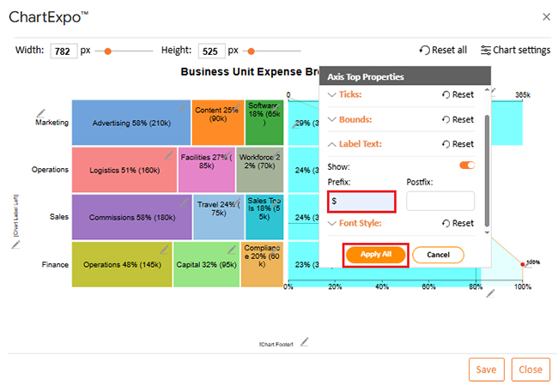Screen dimensions: 558x392
Task: Click the Postfix input field
Action: 440,201
